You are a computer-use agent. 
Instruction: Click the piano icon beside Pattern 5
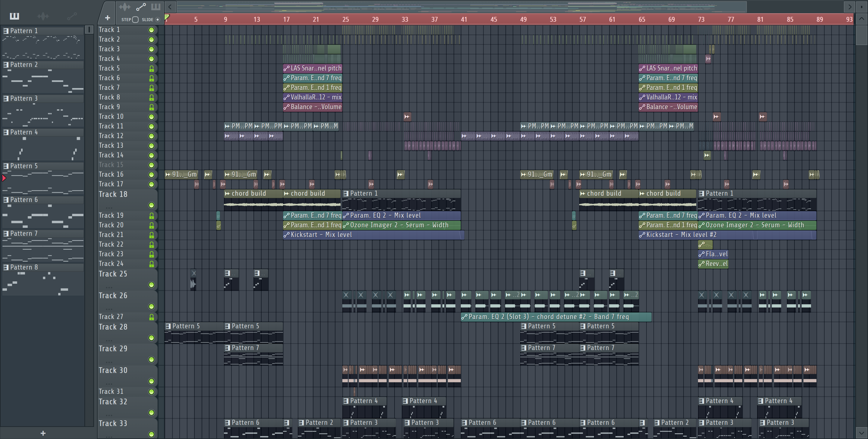point(6,166)
